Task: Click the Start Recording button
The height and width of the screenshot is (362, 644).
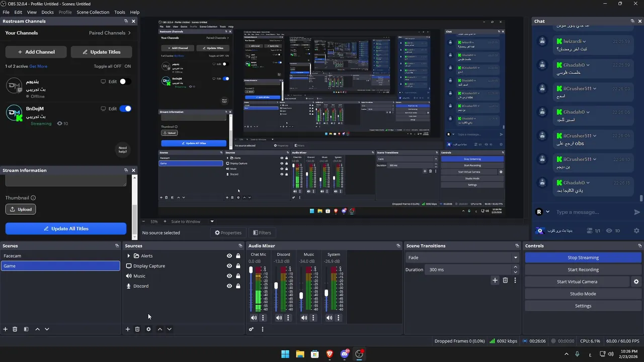Action: (583, 269)
